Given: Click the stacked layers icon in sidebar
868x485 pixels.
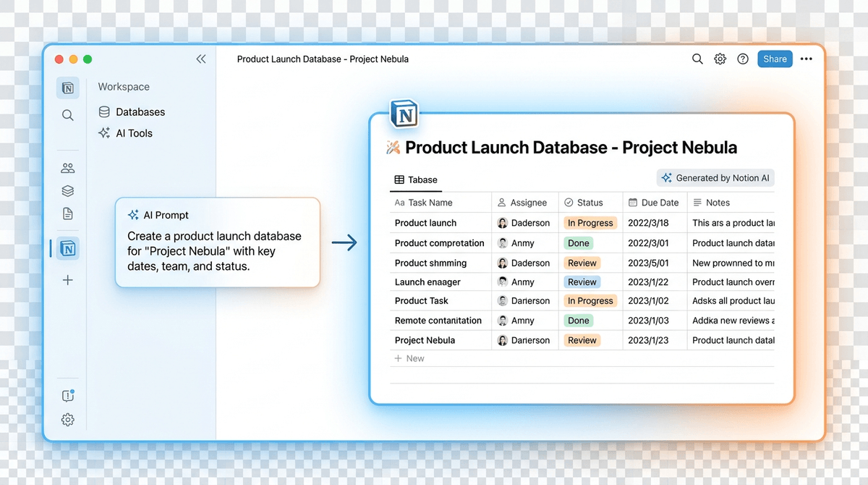Looking at the screenshot, I should click(x=67, y=191).
